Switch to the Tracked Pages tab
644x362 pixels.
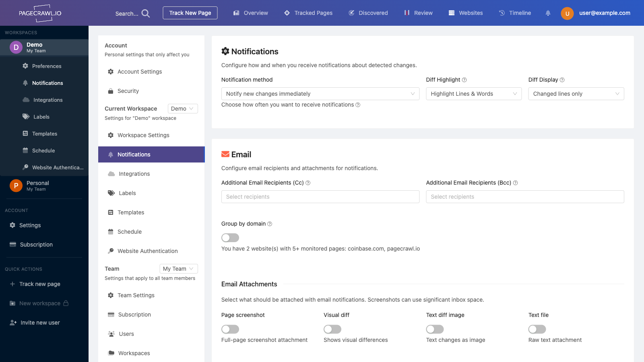308,13
